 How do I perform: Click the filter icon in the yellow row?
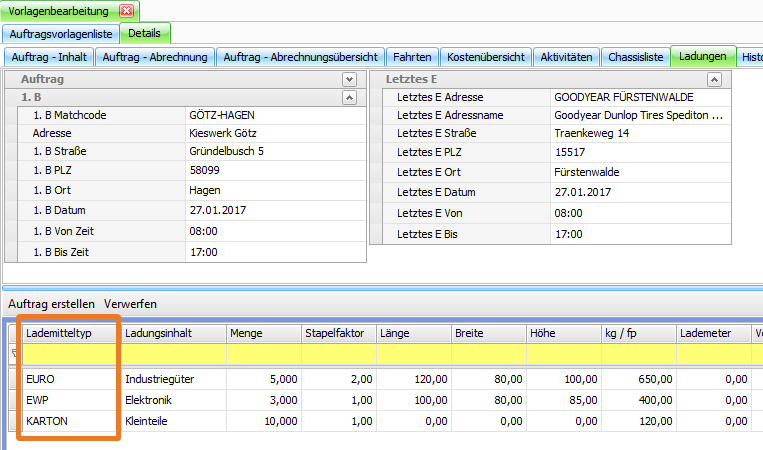(x=13, y=354)
